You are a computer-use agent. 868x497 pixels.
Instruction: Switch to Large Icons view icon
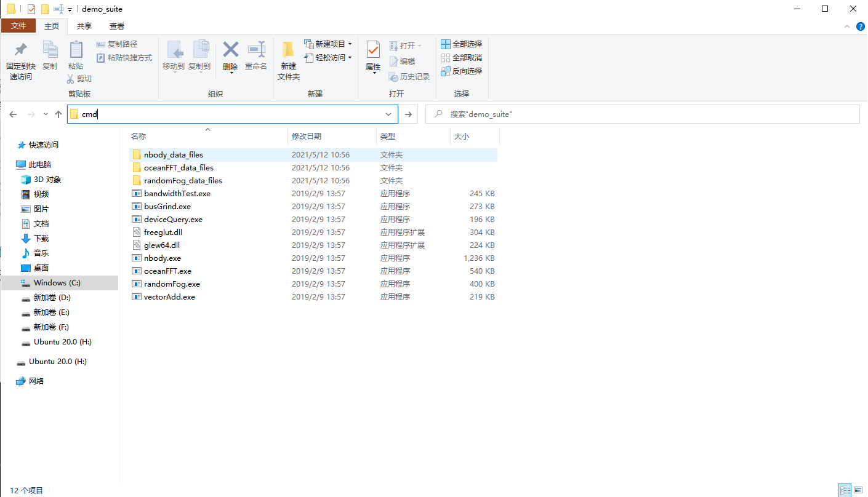click(x=858, y=490)
